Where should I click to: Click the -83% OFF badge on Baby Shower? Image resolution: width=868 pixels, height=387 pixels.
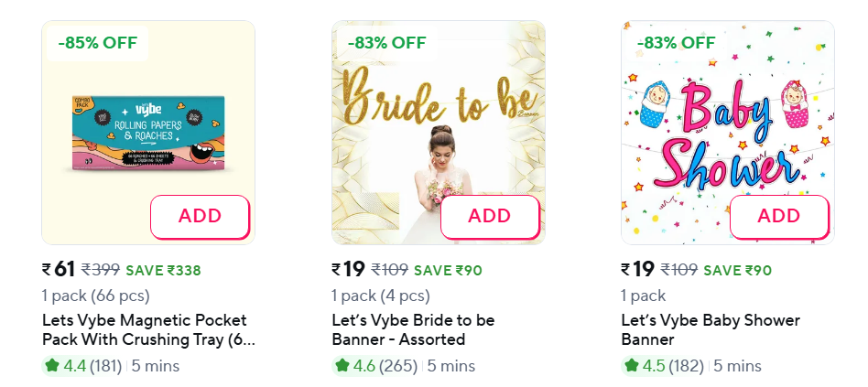[x=676, y=43]
